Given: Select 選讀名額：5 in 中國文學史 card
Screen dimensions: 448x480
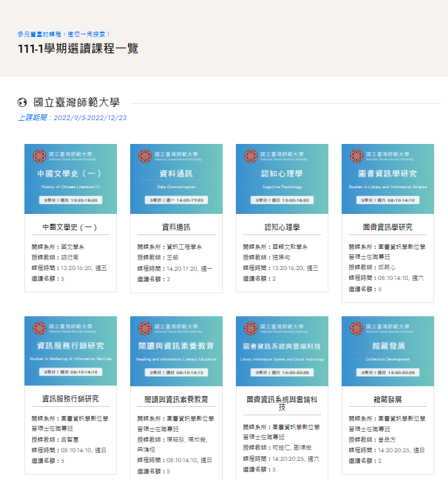Looking at the screenshot, I should 48,279.
